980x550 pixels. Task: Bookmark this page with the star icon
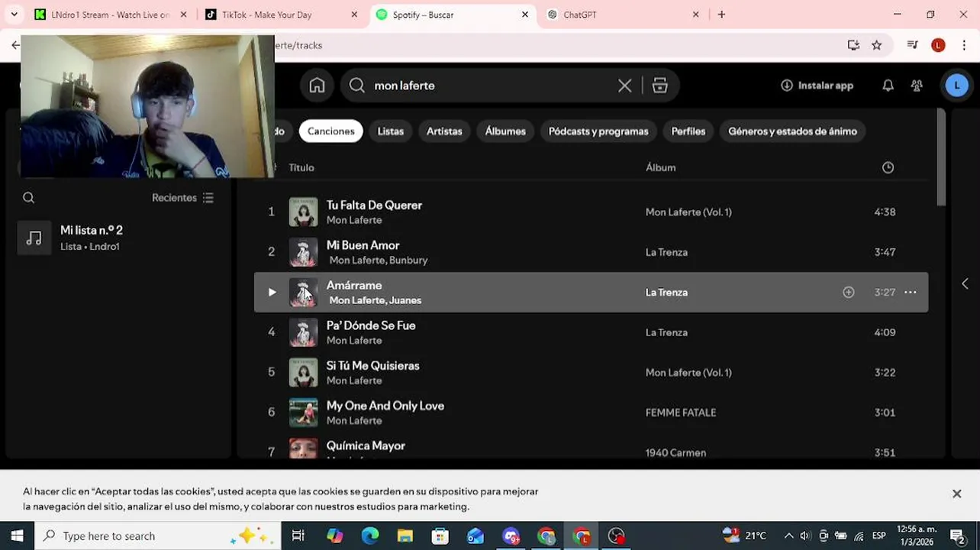(x=877, y=45)
